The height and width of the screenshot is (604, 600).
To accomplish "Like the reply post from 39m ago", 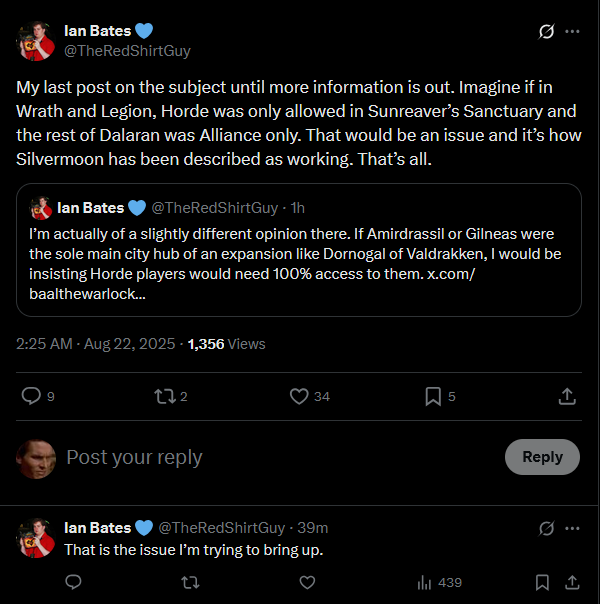I will tap(307, 581).
